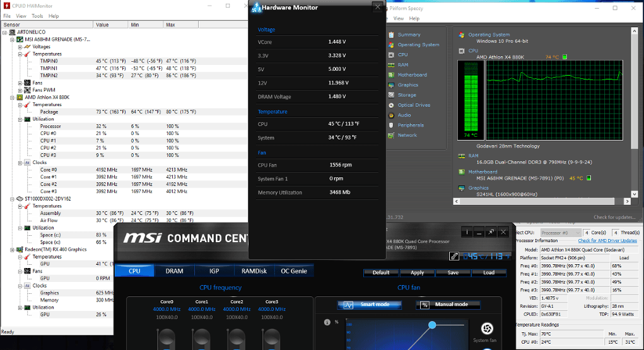The height and width of the screenshot is (350, 644).
Task: Expand the Voltages node in HWMonitor
Action: tap(20, 47)
